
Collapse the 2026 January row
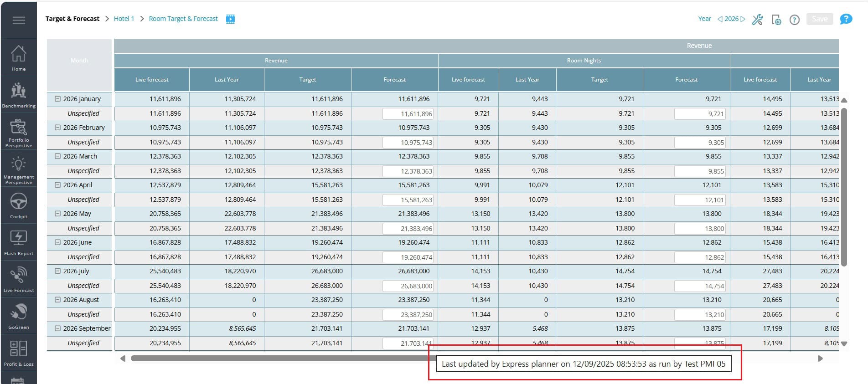pos(58,99)
